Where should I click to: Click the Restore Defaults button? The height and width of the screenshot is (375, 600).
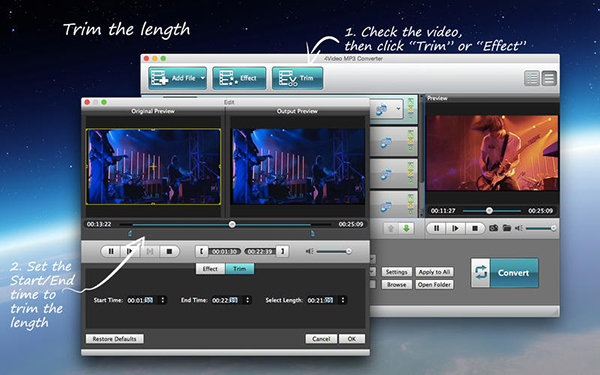[114, 339]
